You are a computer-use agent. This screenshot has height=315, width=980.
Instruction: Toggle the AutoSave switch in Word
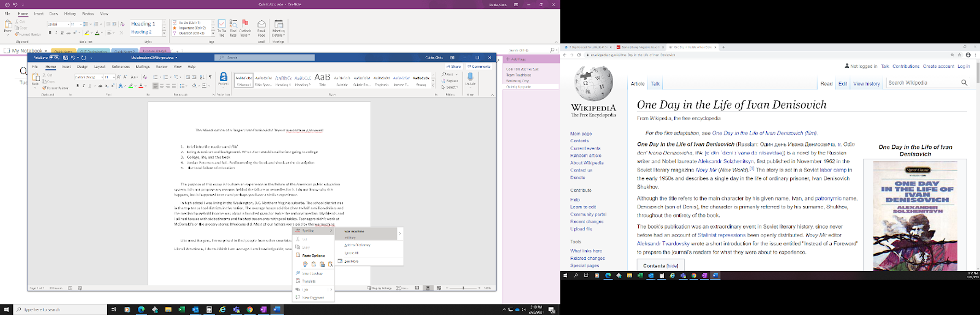[x=53, y=58]
